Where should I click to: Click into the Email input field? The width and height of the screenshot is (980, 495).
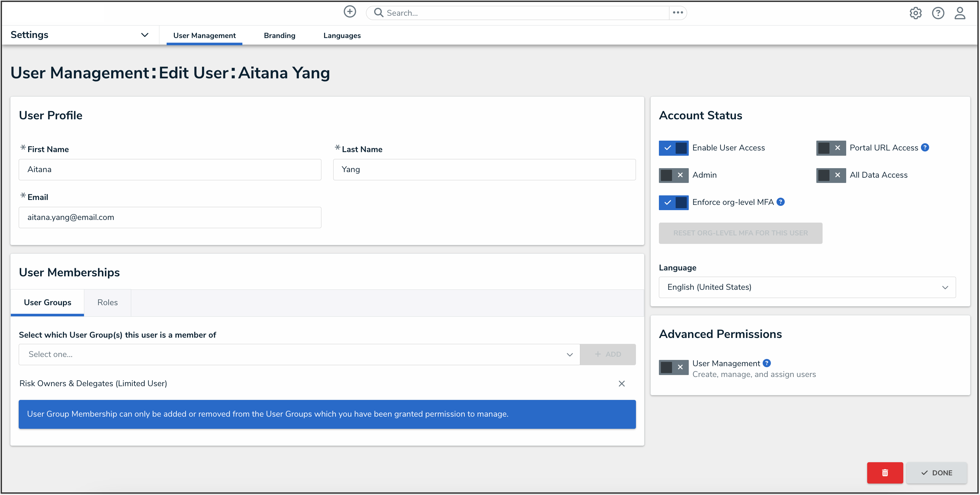tap(170, 217)
